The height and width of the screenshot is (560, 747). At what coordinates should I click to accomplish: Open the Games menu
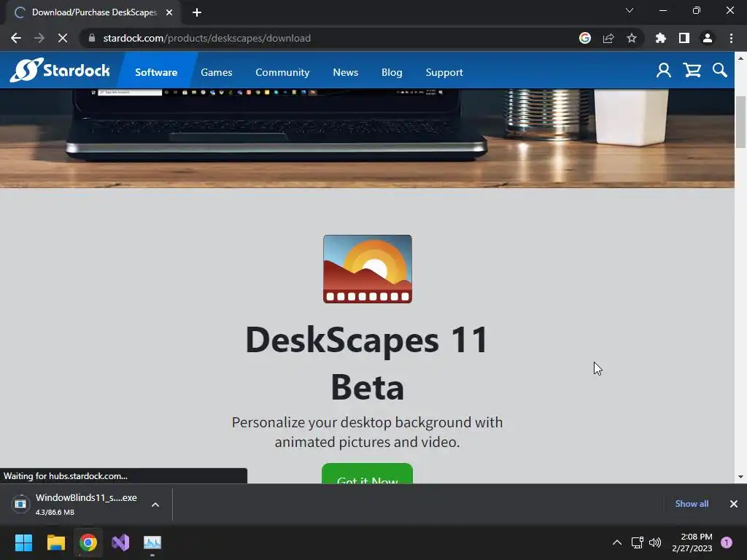(216, 72)
